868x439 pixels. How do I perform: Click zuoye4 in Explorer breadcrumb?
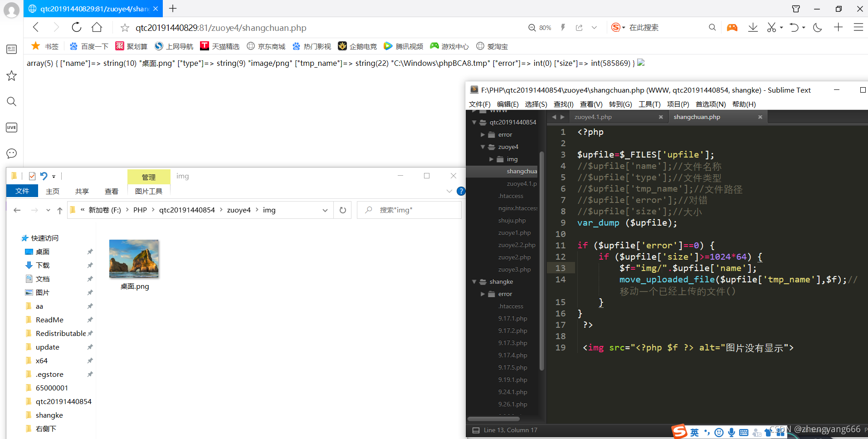pos(239,210)
